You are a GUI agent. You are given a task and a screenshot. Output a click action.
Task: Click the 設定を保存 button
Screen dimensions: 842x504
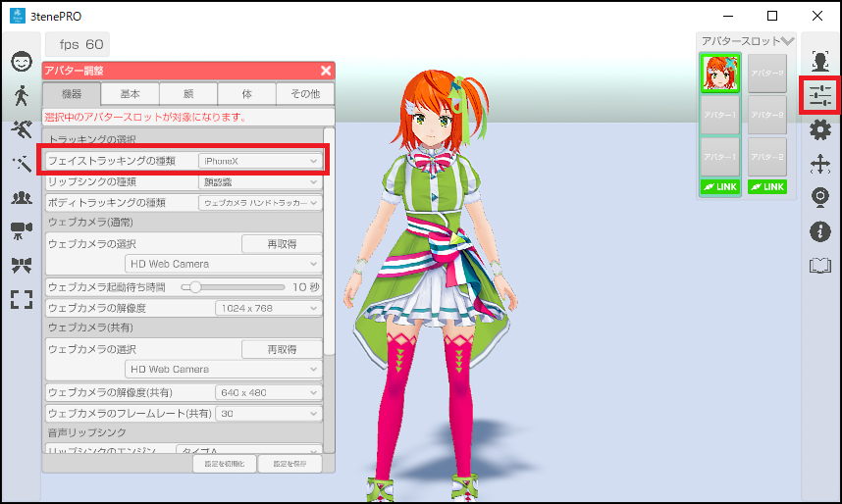tap(289, 464)
